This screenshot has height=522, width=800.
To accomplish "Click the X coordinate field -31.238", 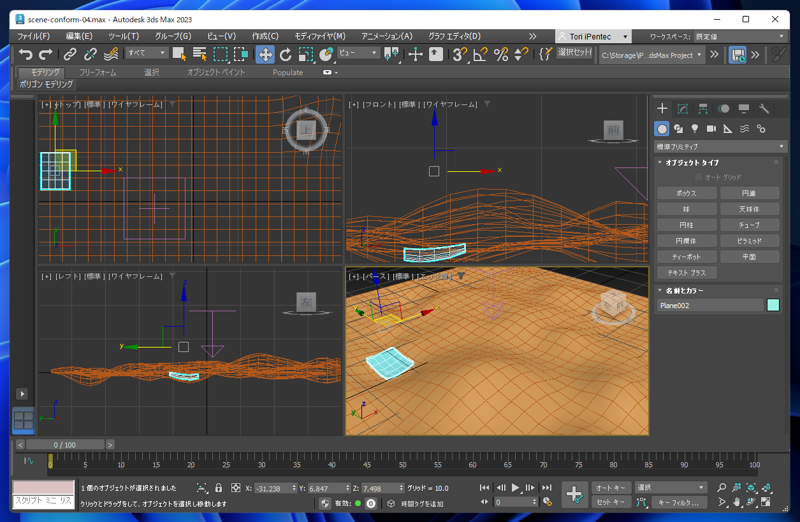I will pyautogui.click(x=272, y=488).
